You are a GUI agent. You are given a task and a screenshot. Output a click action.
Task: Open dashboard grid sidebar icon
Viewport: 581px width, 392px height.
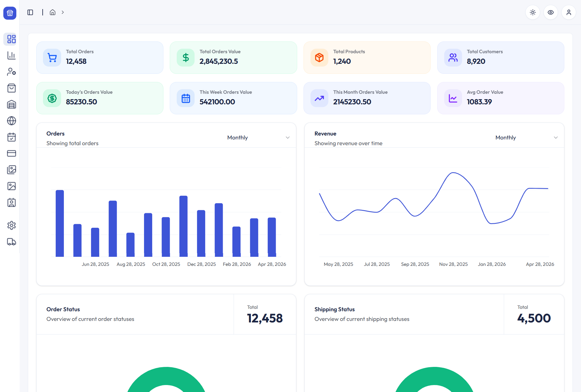(x=11, y=39)
